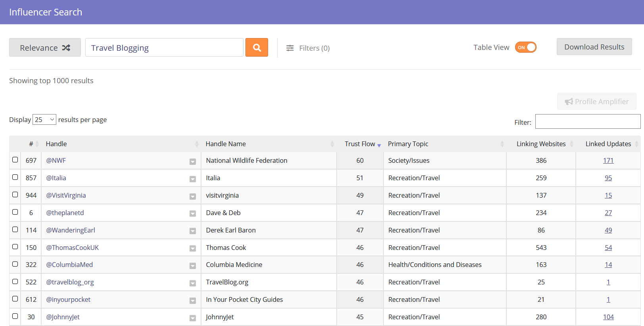The height and width of the screenshot is (326, 644).
Task: Tick the @WanderingEarl row checkbox
Action: (15, 229)
